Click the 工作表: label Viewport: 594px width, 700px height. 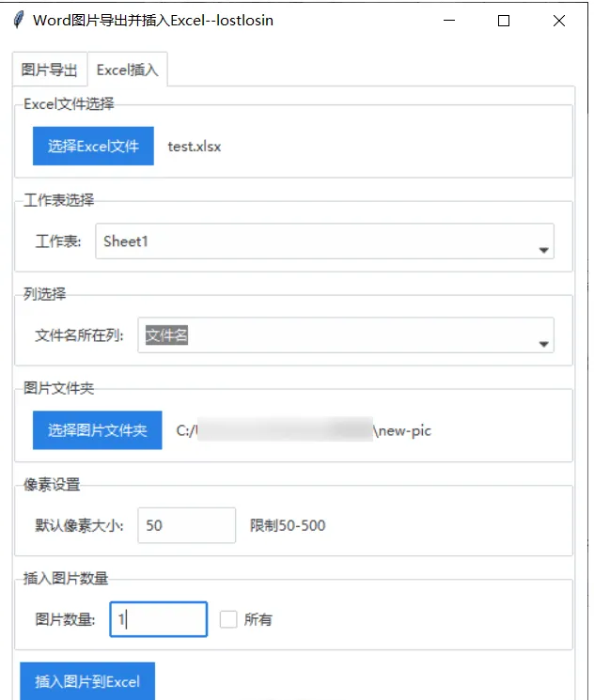click(58, 241)
